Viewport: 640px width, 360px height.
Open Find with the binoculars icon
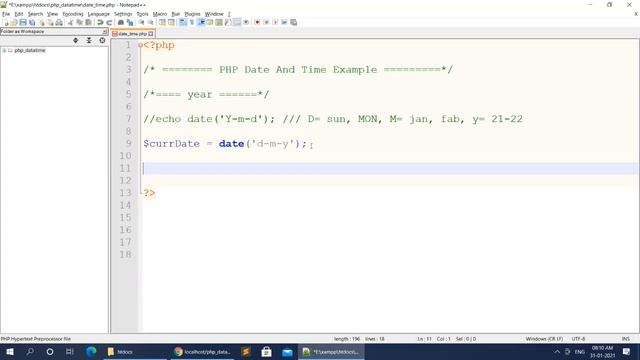pos(120,22)
